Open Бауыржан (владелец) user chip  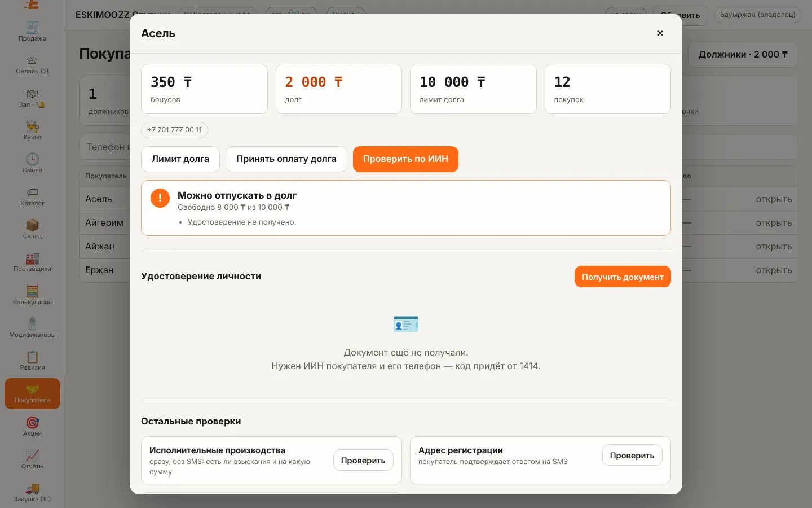click(757, 15)
